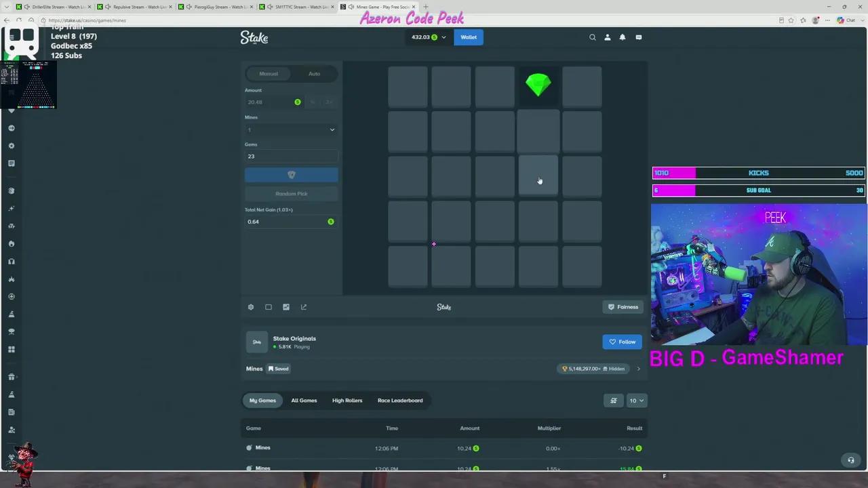Go back with the browser back arrow
The height and width of the screenshot is (488, 868).
(x=7, y=20)
